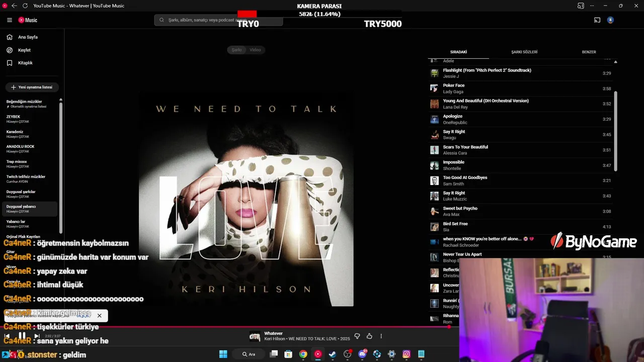Switch the player to Video mode
644x362 pixels.
(x=255, y=50)
